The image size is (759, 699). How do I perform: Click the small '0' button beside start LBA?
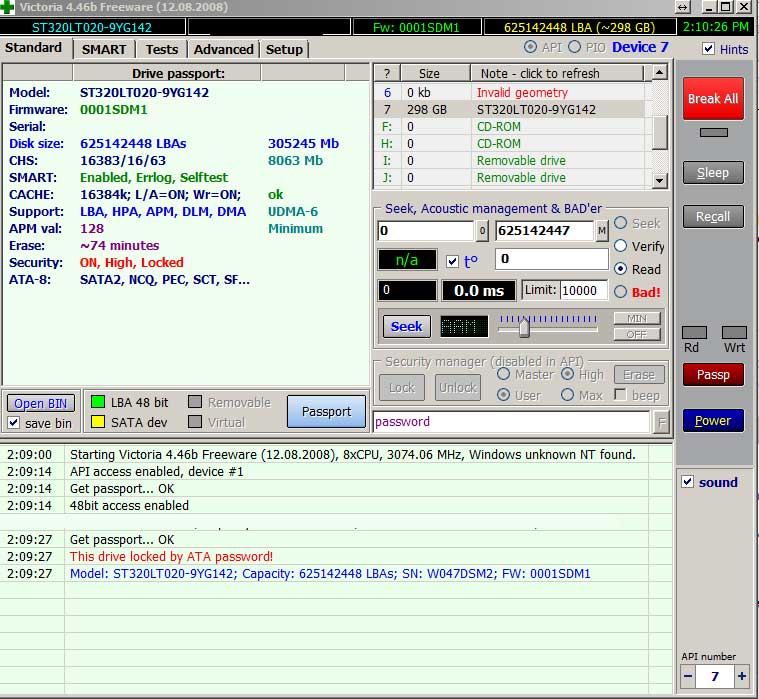pos(482,231)
